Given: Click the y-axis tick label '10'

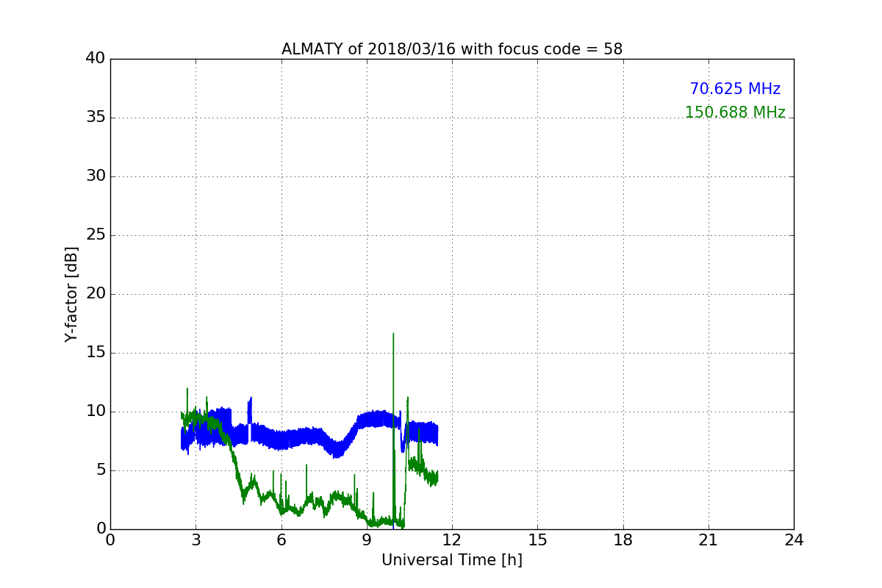Looking at the screenshot, I should (96, 412).
